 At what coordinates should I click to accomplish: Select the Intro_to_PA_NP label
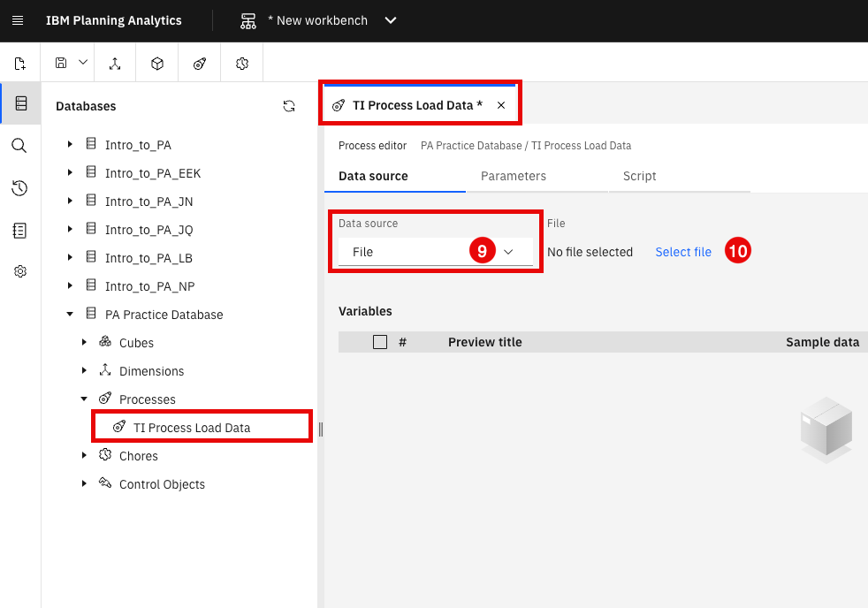150,286
